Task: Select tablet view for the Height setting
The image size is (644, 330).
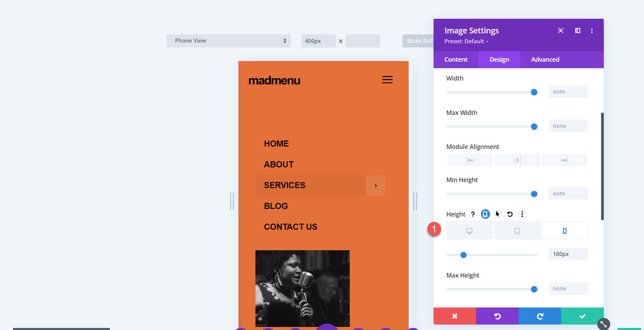Action: 517,230
